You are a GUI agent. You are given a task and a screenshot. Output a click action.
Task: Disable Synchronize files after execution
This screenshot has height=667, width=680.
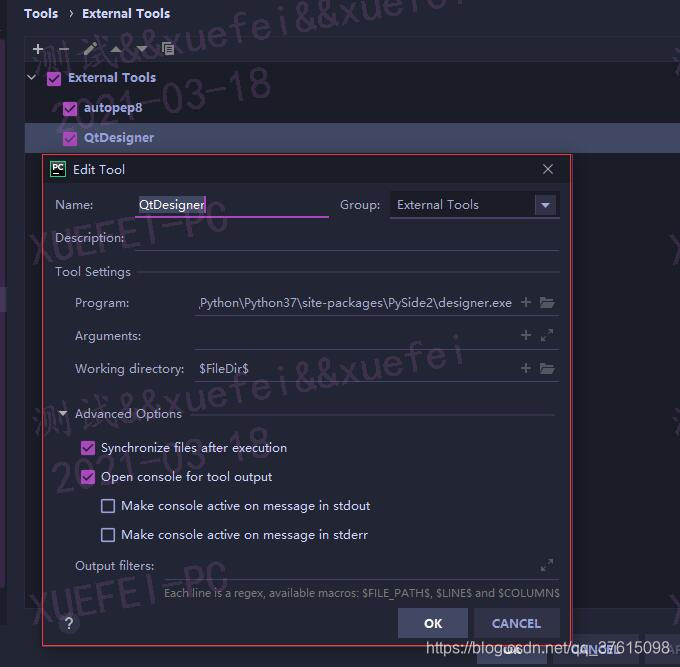coord(88,448)
